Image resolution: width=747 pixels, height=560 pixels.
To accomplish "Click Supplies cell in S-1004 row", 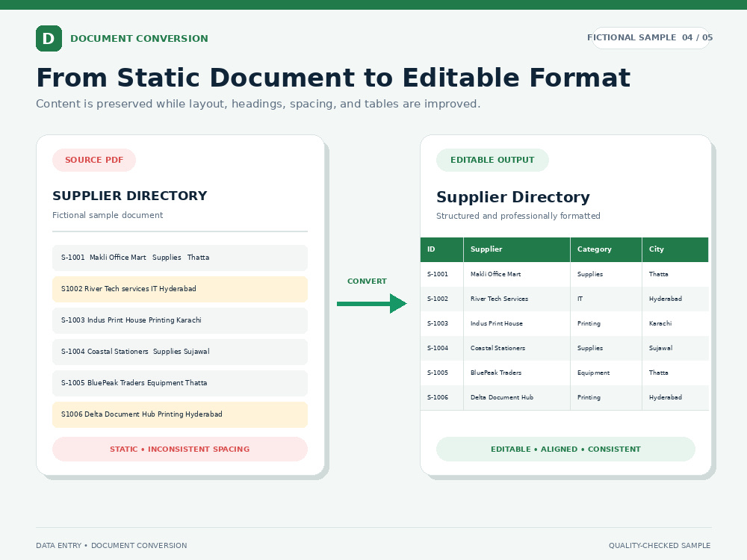I will 606,349.
